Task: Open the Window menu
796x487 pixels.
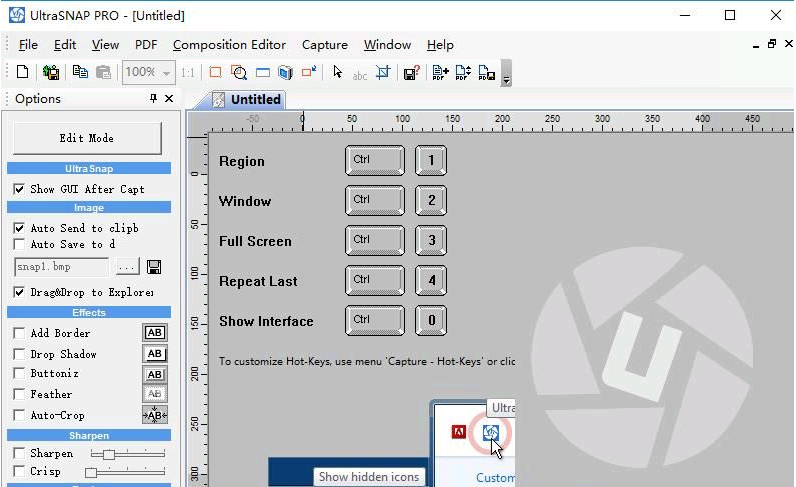Action: (387, 45)
